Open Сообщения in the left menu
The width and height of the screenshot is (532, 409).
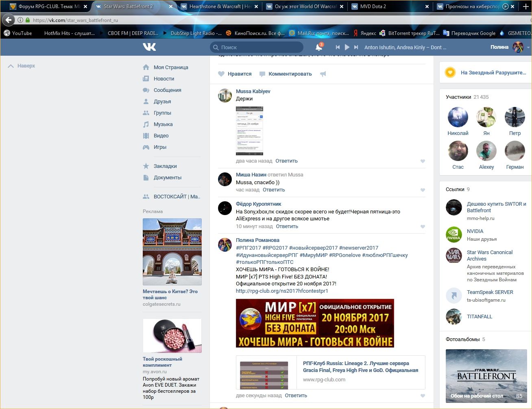coord(167,90)
